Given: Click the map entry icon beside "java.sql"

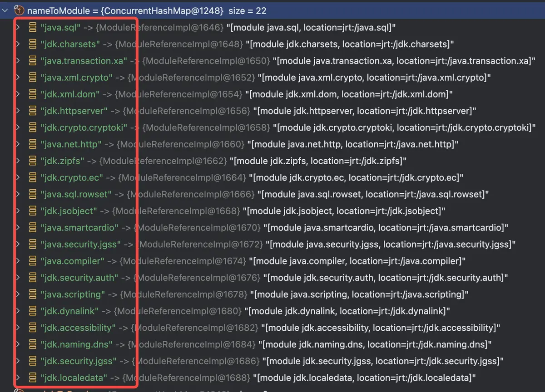Looking at the screenshot, I should (33, 27).
